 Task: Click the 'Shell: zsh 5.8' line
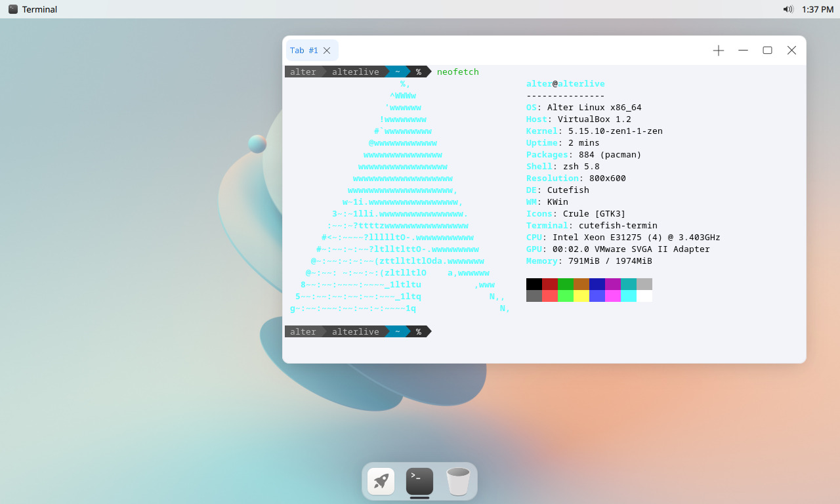pos(563,166)
